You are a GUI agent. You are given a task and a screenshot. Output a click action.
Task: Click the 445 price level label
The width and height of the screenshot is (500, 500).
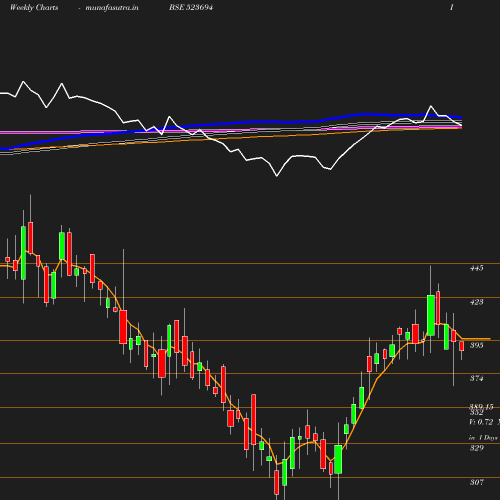(476, 268)
